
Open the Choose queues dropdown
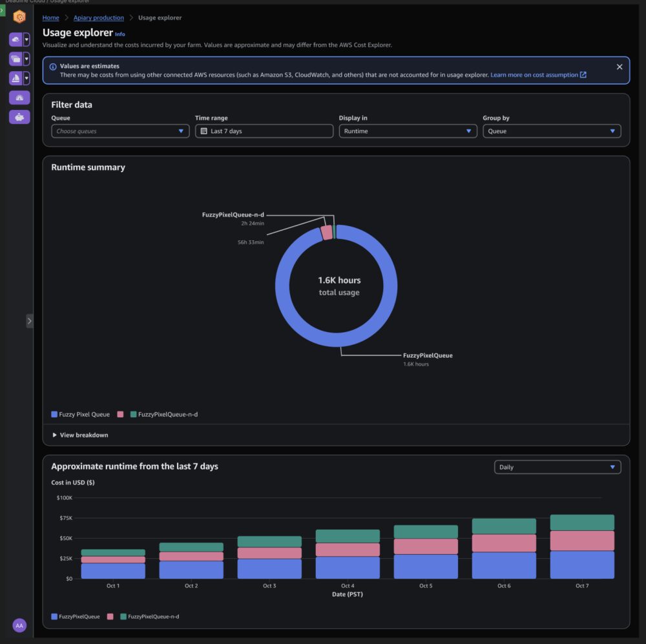pos(120,131)
